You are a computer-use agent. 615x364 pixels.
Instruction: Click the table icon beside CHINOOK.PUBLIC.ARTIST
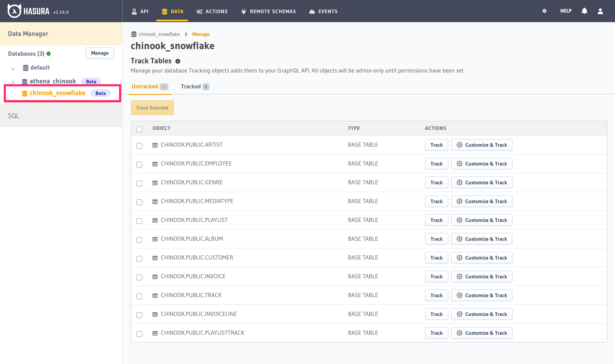point(155,145)
